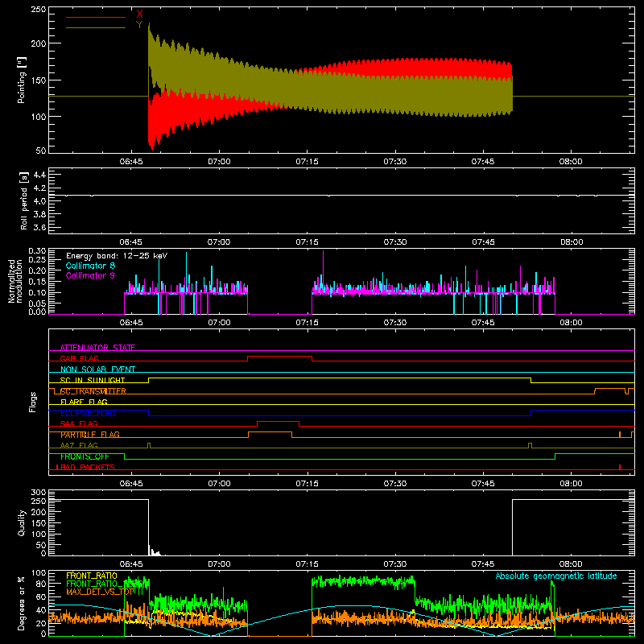
Task: Click the 300 tick on Quality axis
Action: [x=38, y=493]
